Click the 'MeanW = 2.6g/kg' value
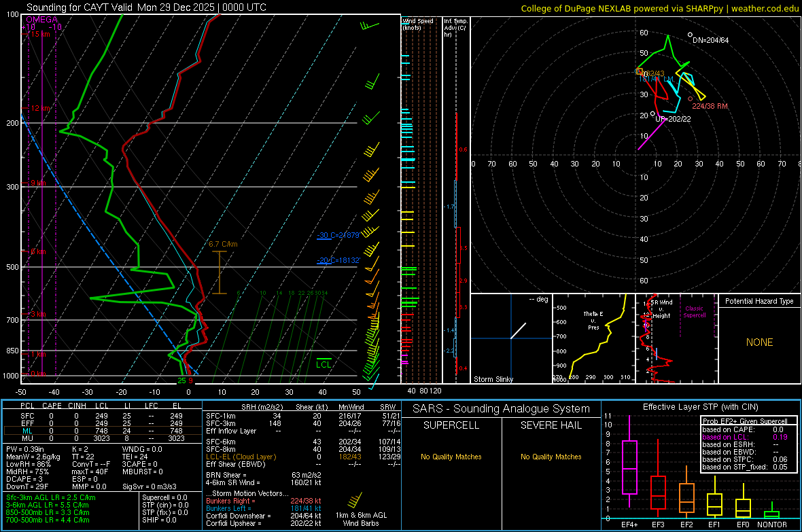This screenshot has height=532, width=802. (33, 457)
